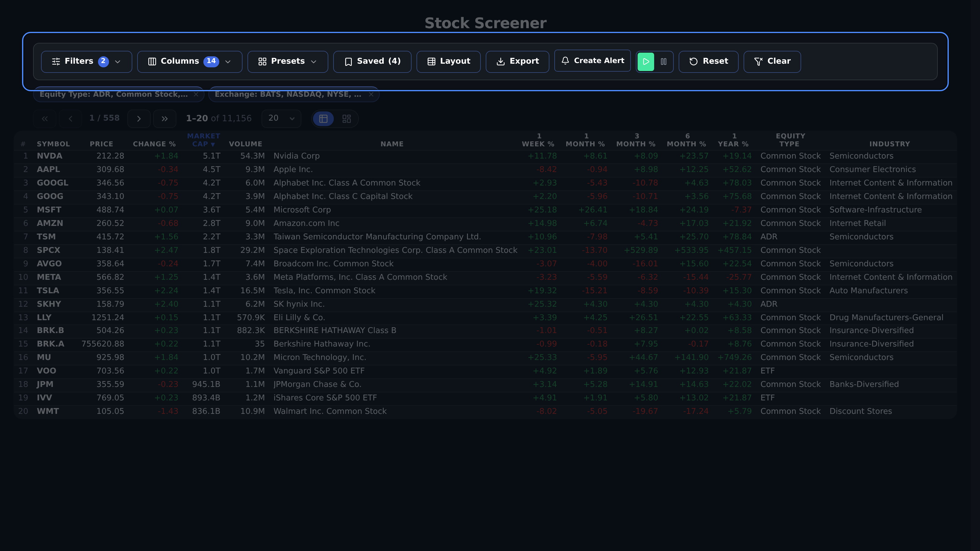This screenshot has width=980, height=551.
Task: Click the JPM symbol
Action: [45, 384]
